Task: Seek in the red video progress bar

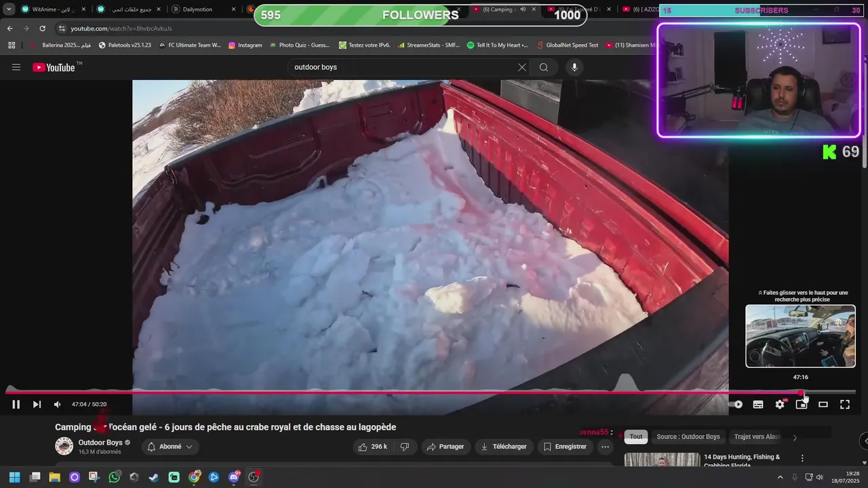Action: [x=431, y=392]
